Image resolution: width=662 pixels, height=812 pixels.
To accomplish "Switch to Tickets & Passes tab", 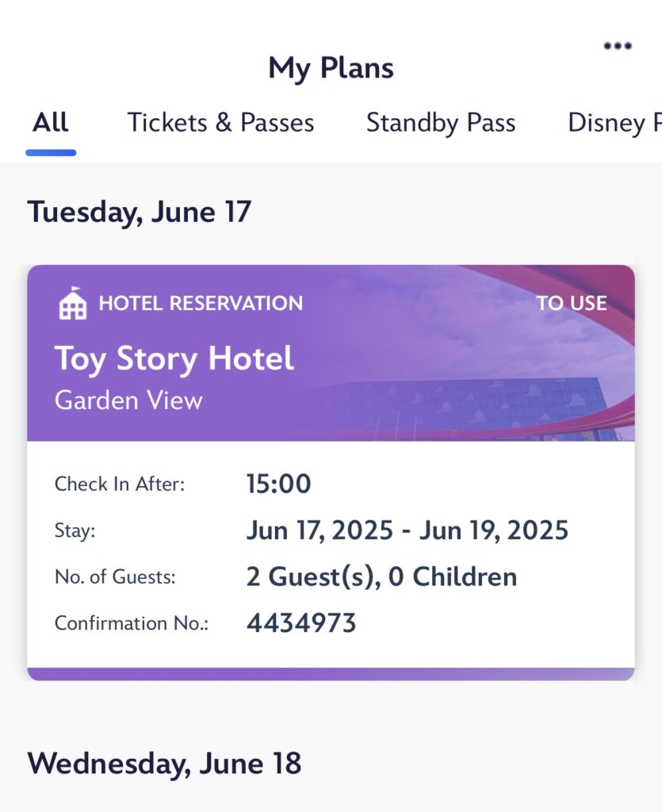I will tap(220, 123).
